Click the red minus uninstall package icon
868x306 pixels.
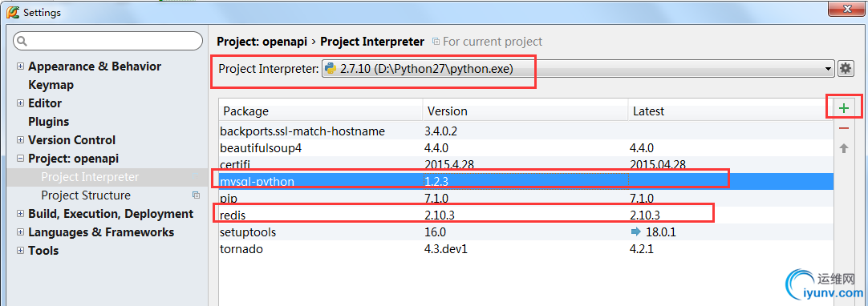point(844,128)
